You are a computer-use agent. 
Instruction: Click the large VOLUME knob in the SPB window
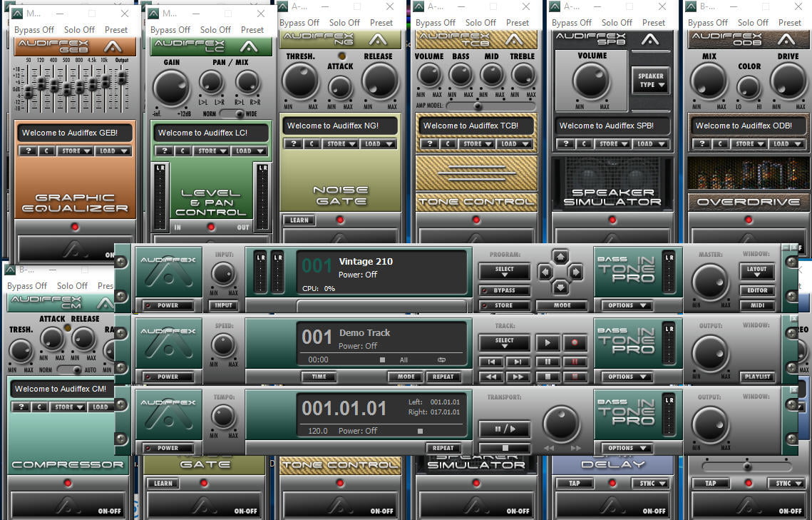tap(591, 81)
